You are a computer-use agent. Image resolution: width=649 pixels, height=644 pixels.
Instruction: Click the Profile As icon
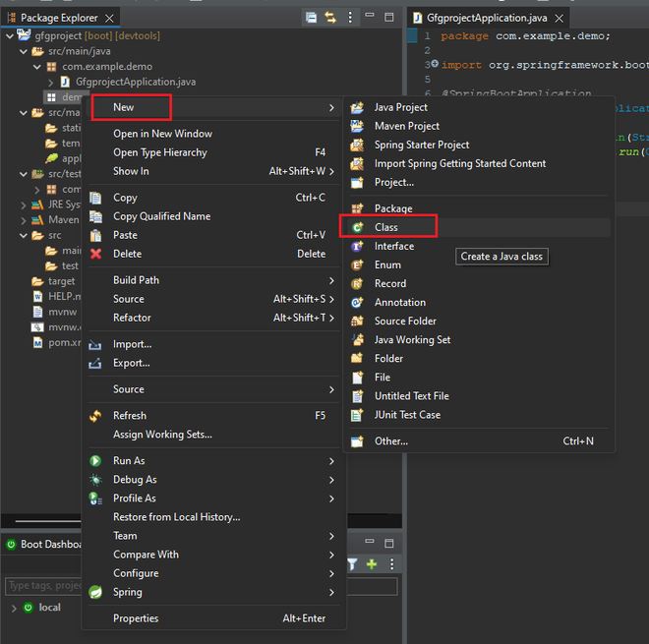click(95, 498)
